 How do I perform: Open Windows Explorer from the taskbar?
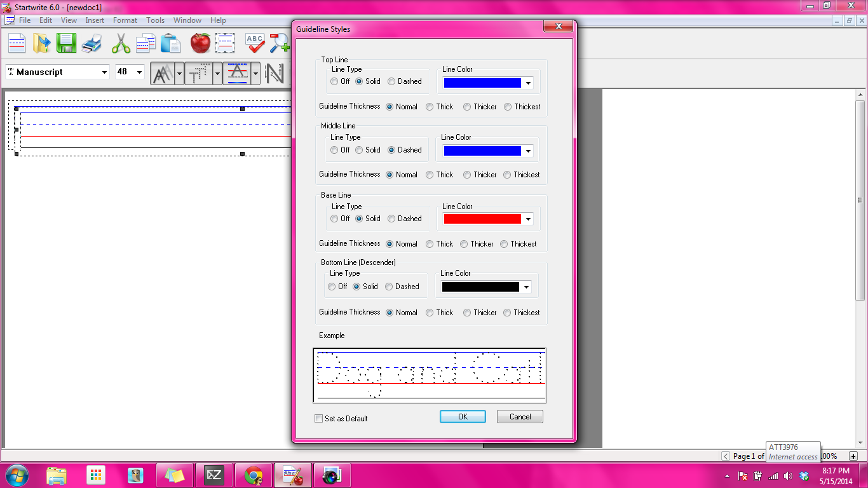[x=57, y=475]
